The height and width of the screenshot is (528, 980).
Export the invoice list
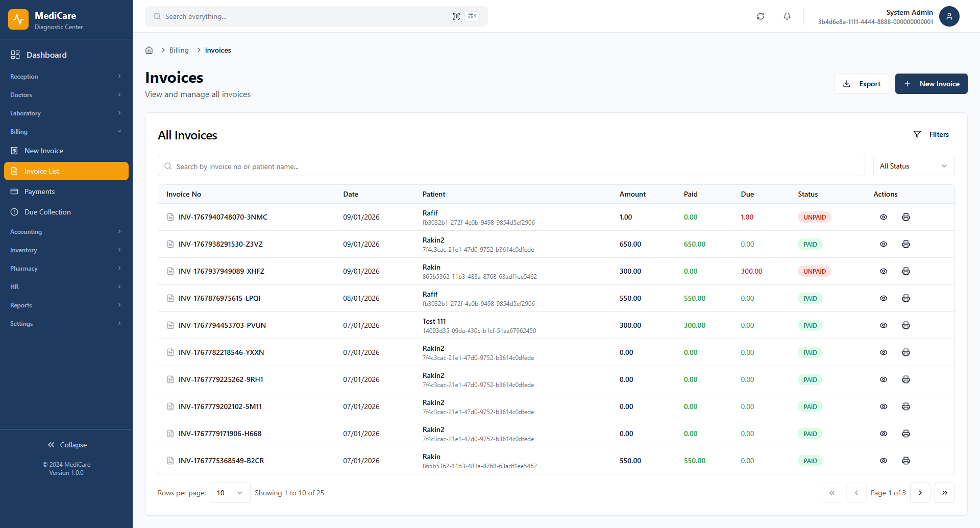coord(861,83)
